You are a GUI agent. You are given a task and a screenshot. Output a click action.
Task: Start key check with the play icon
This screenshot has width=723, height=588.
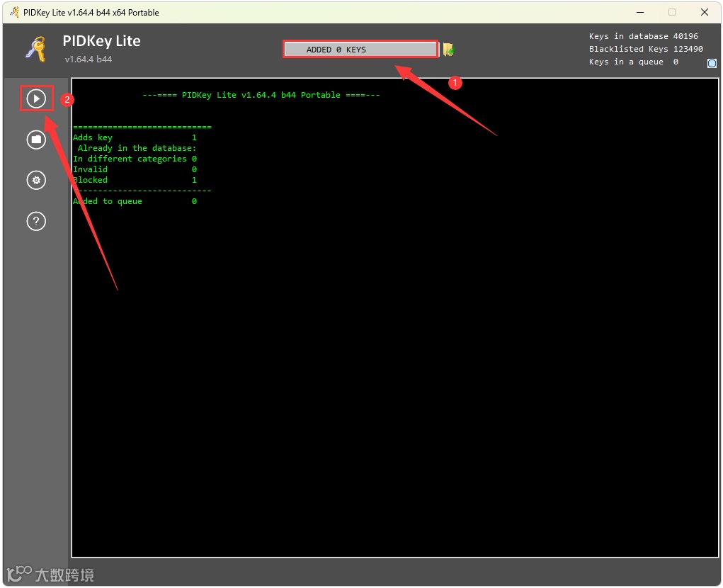[36, 98]
